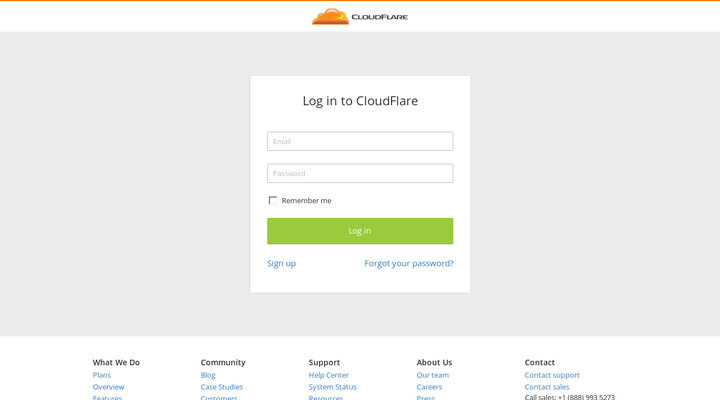Open Plans in the footer

[102, 376]
